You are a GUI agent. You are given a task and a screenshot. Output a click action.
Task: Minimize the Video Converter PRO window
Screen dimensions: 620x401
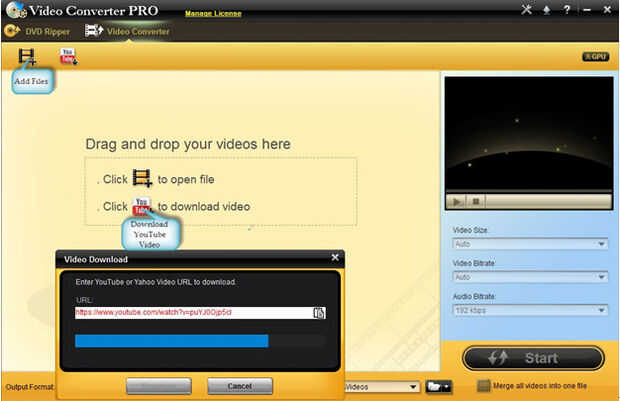[x=587, y=10]
